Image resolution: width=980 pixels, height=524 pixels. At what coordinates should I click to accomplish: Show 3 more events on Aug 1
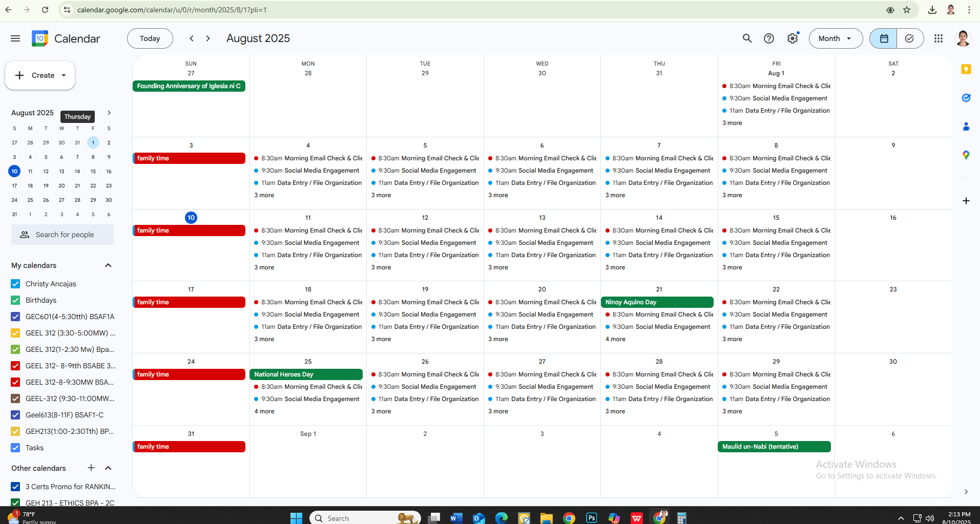(x=732, y=123)
